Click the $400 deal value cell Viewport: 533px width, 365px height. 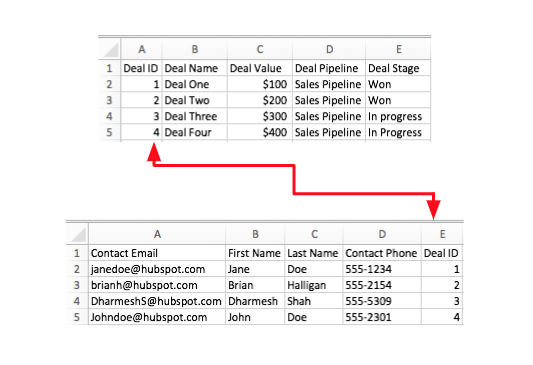[260, 132]
